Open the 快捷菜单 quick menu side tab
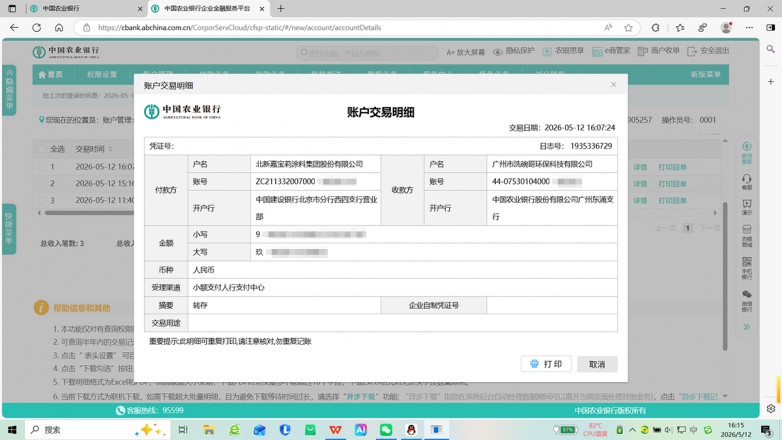This screenshot has width=782, height=440. (x=9, y=229)
